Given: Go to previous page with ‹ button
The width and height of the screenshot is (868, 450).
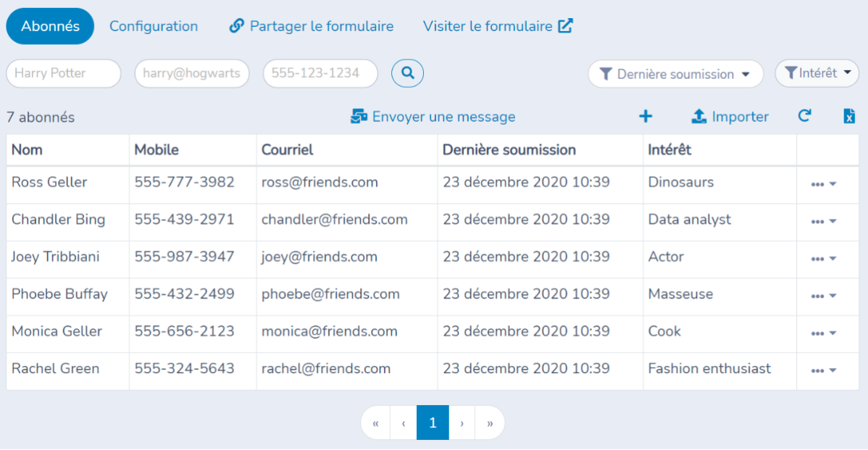Looking at the screenshot, I should (x=404, y=423).
